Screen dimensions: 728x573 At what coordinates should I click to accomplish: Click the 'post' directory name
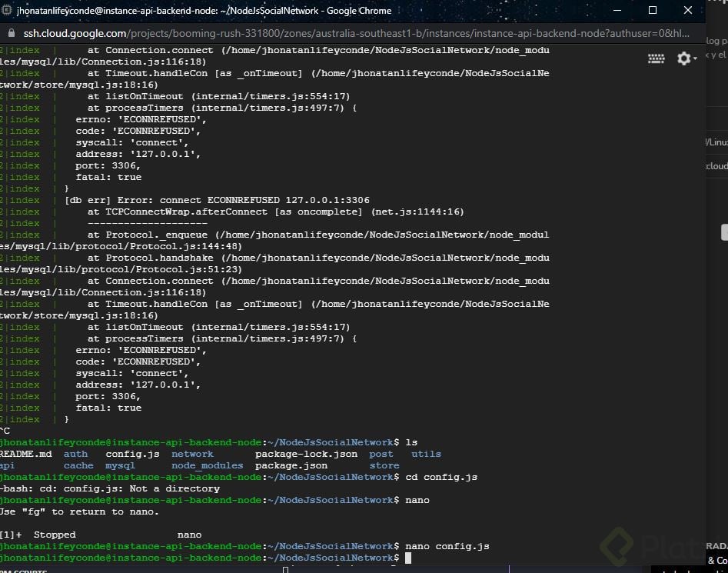pos(381,454)
